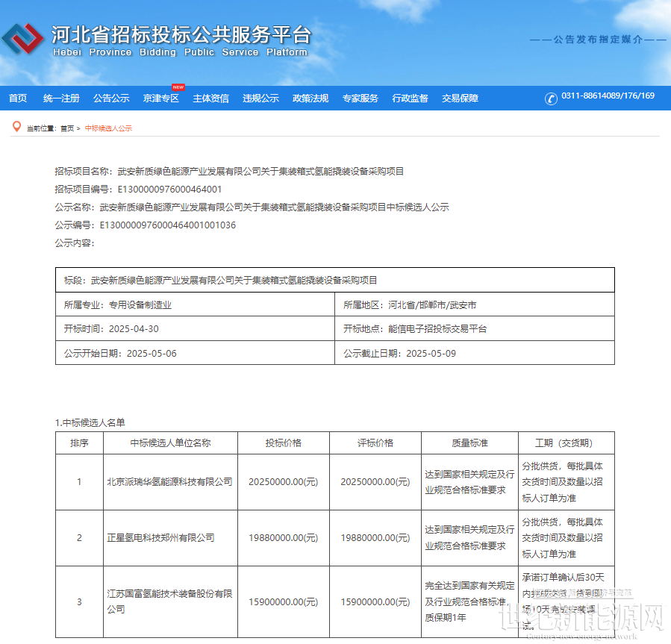This screenshot has width=671, height=644.
Task: Click the 公告发布指定媒介 header text
Action: click(x=598, y=40)
